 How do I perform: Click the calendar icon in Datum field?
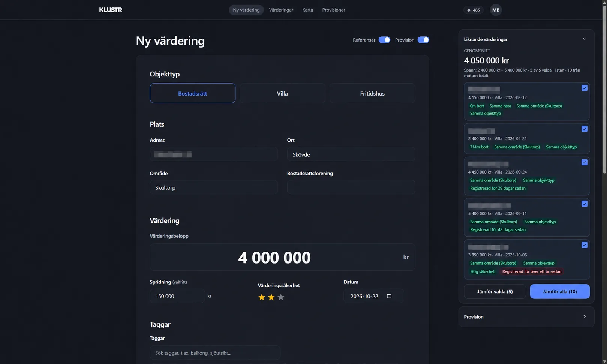(389, 296)
